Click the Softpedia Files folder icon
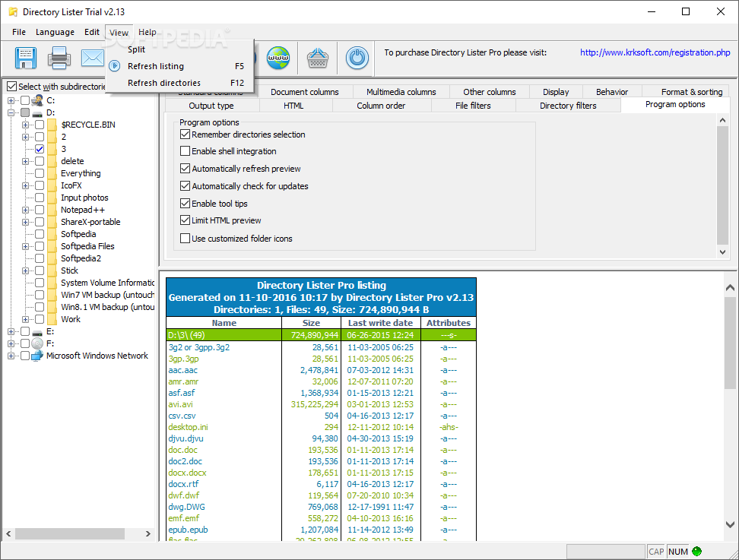Viewport: 739px width, 560px height. pos(52,246)
